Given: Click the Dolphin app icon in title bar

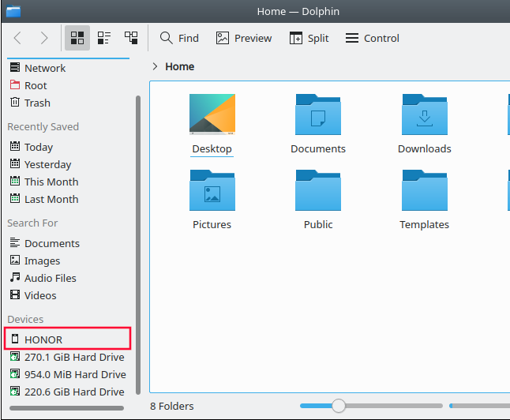Looking at the screenshot, I should pos(13,11).
